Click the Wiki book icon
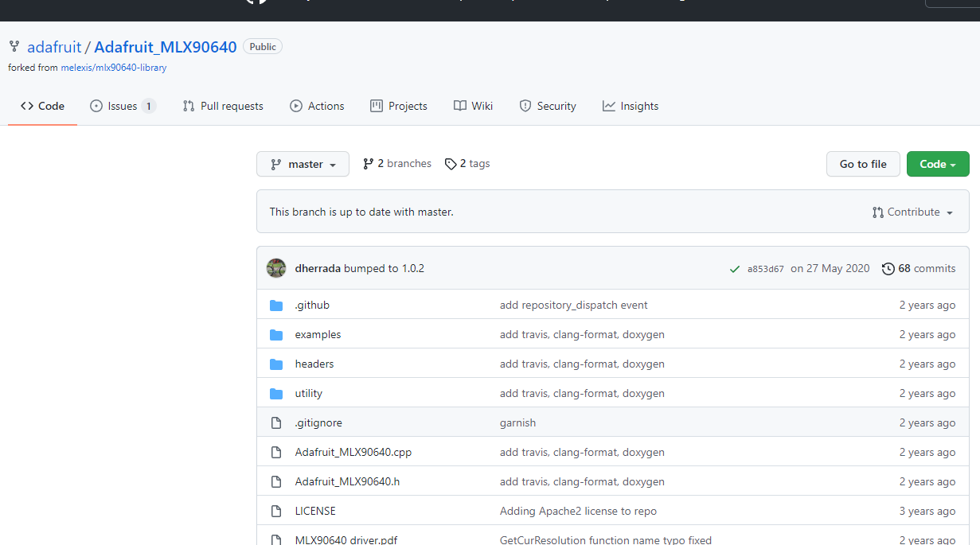 pos(460,106)
